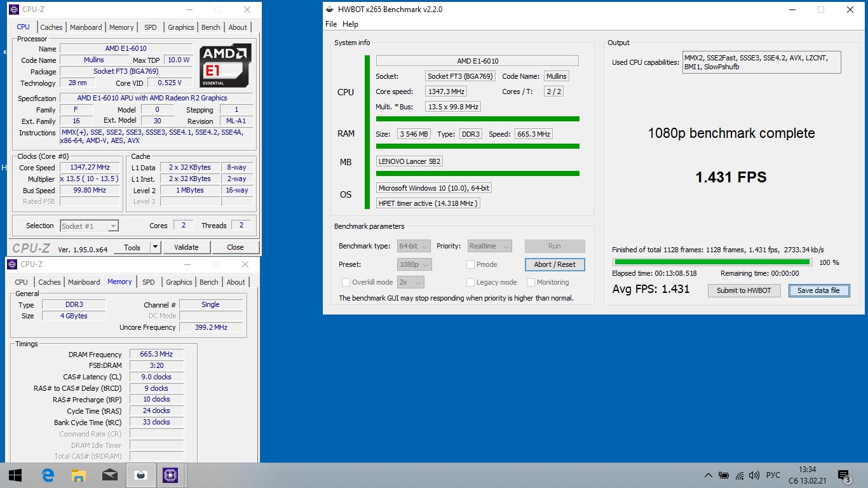
Task: Click the Submit to HWBOT button
Action: point(744,290)
